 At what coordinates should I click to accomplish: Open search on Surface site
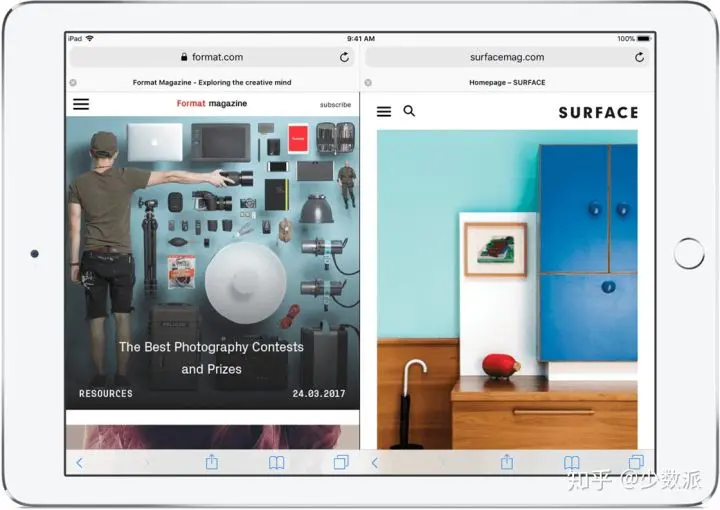pyautogui.click(x=409, y=111)
